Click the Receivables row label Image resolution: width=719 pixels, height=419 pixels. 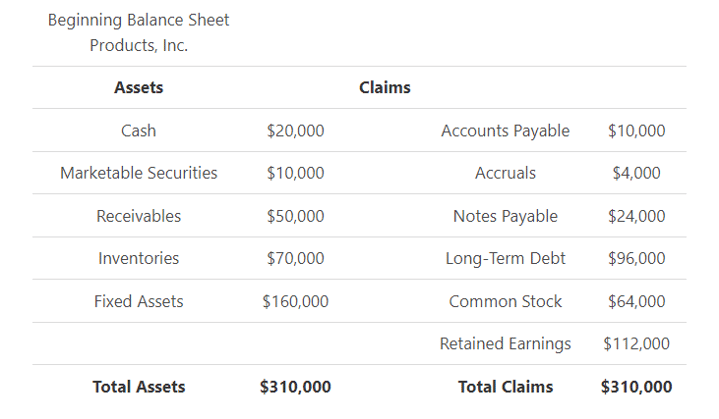[x=138, y=216]
